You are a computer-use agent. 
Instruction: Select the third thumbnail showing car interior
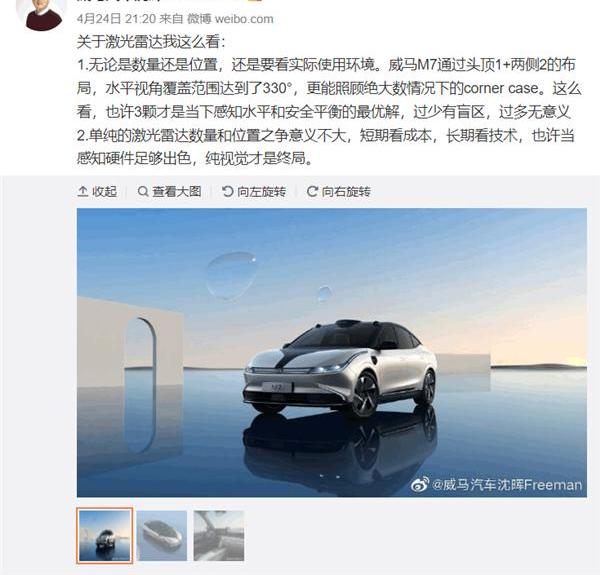pyautogui.click(x=219, y=536)
